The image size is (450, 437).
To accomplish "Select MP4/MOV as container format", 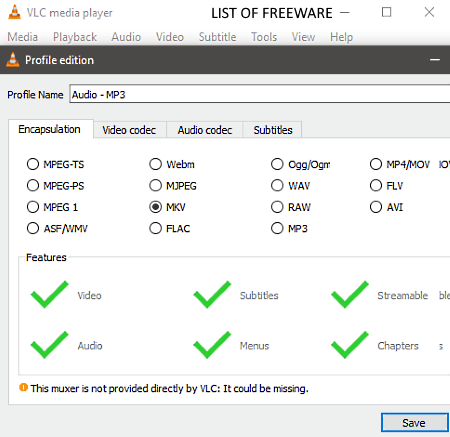I will [x=376, y=164].
